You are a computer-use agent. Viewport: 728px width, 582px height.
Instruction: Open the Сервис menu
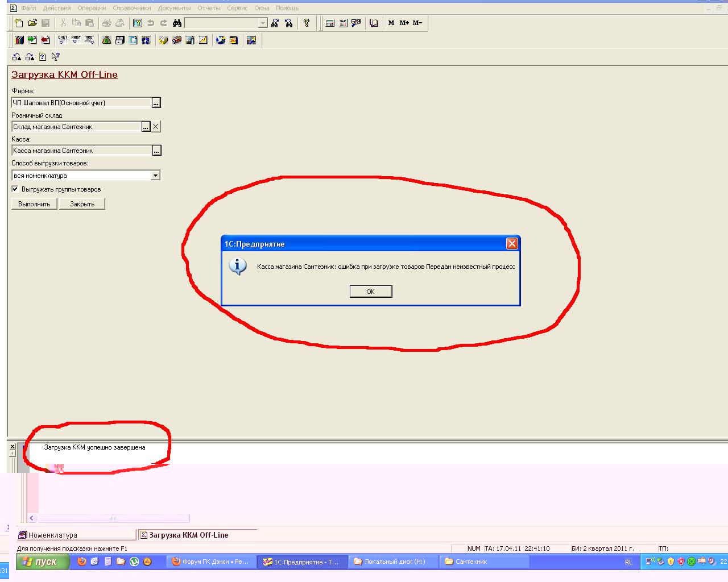pos(237,8)
